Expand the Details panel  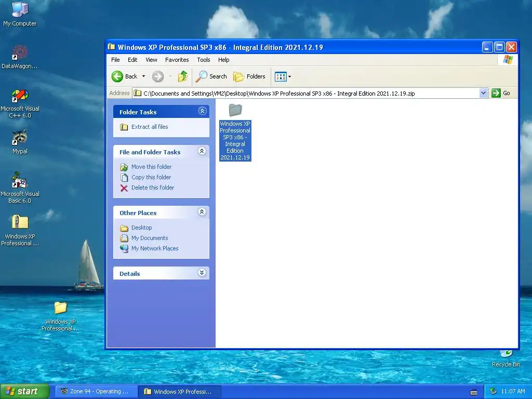tap(202, 272)
